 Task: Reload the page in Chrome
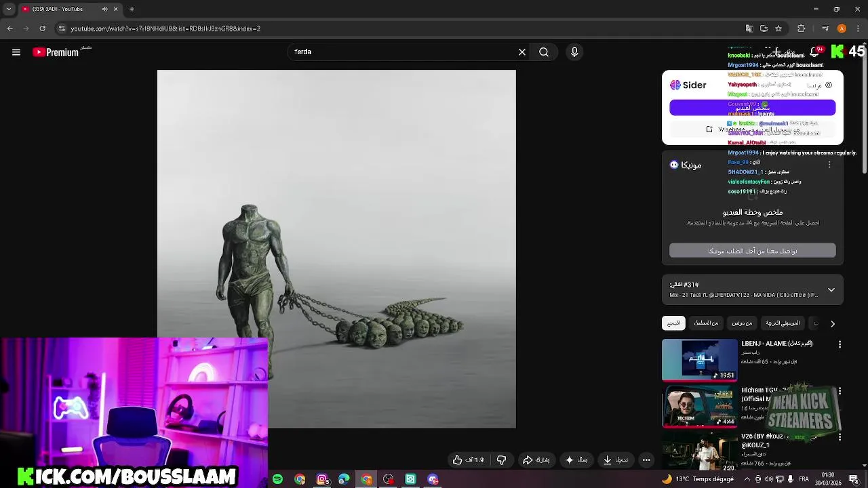pos(42,28)
